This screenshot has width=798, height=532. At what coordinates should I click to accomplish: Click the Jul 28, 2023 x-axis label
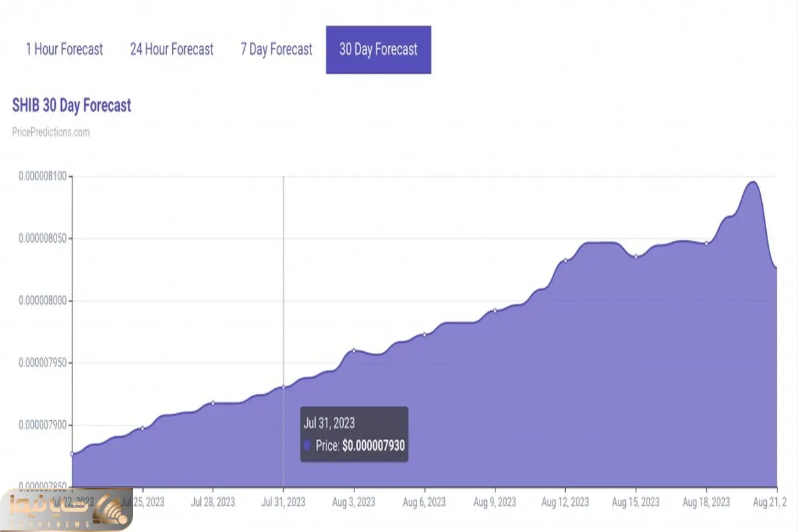(x=212, y=501)
